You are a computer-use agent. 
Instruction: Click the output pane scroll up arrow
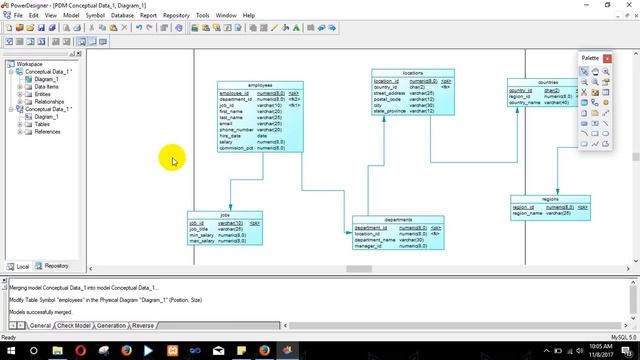pos(633,282)
